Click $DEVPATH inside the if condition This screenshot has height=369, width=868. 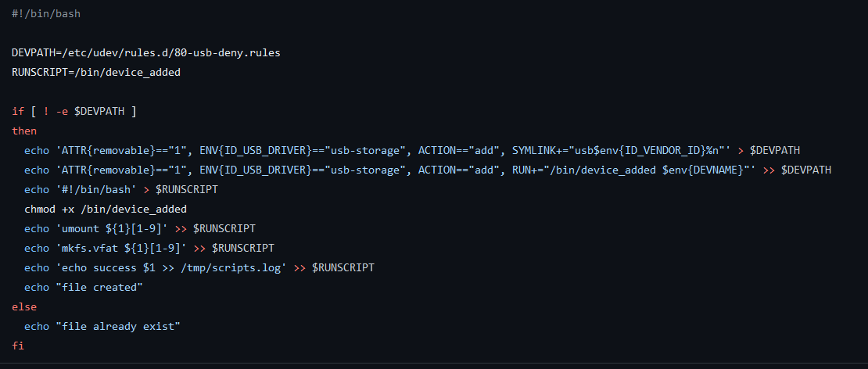click(99, 112)
